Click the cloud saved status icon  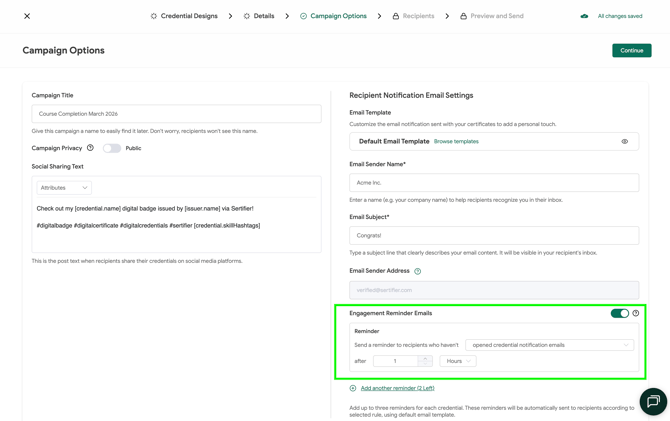coord(584,16)
